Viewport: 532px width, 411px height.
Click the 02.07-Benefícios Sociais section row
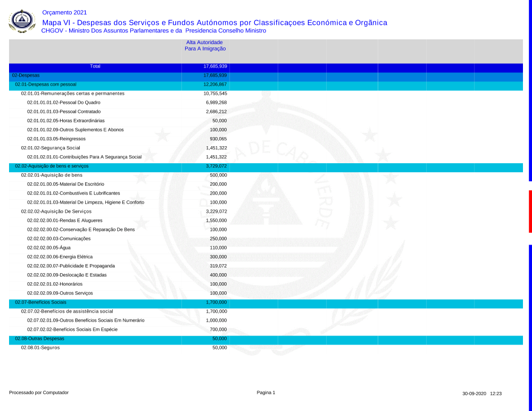pos(40,303)
